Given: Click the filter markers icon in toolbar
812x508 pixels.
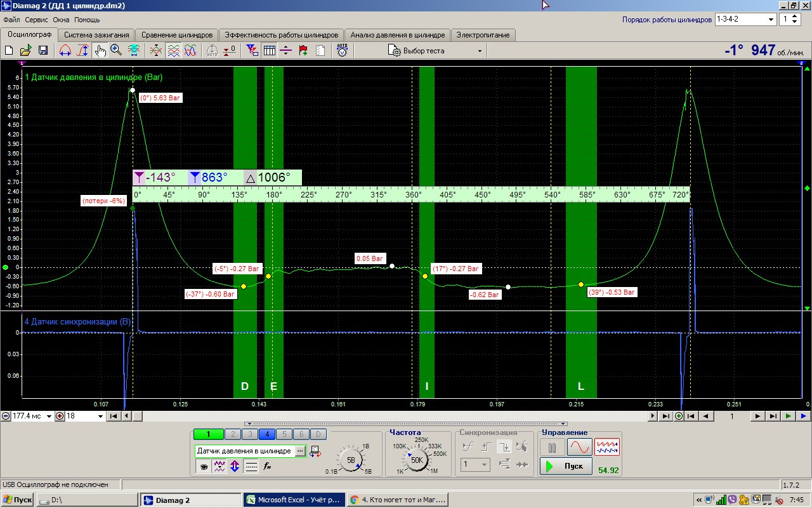Looking at the screenshot, I should (x=252, y=51).
